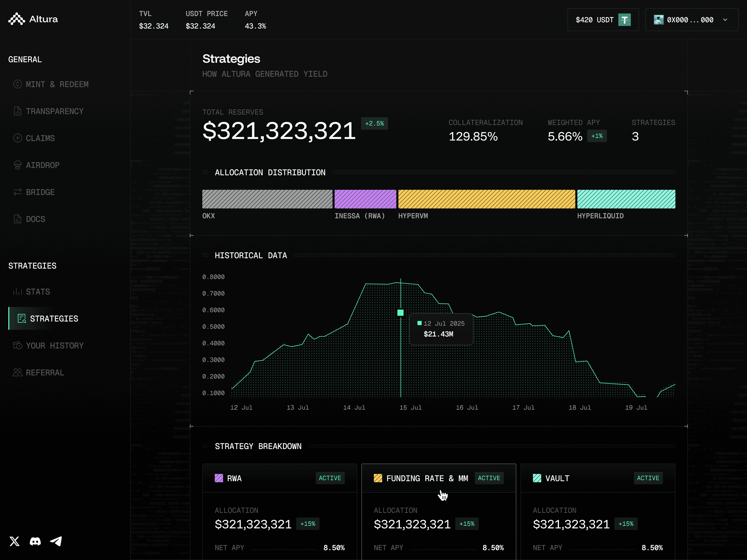747x560 pixels.
Task: Click the wallet avatar thumbnail
Action: point(658,20)
